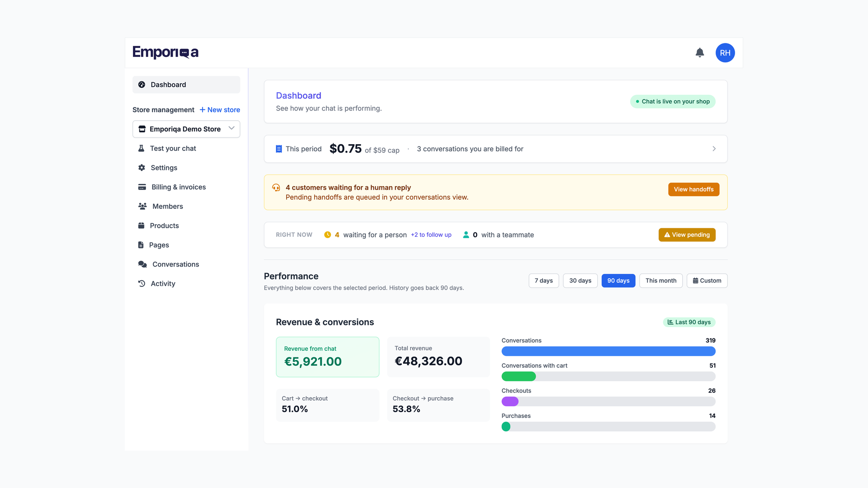Image resolution: width=868 pixels, height=488 pixels.
Task: Open the notifications bell icon
Action: click(699, 53)
